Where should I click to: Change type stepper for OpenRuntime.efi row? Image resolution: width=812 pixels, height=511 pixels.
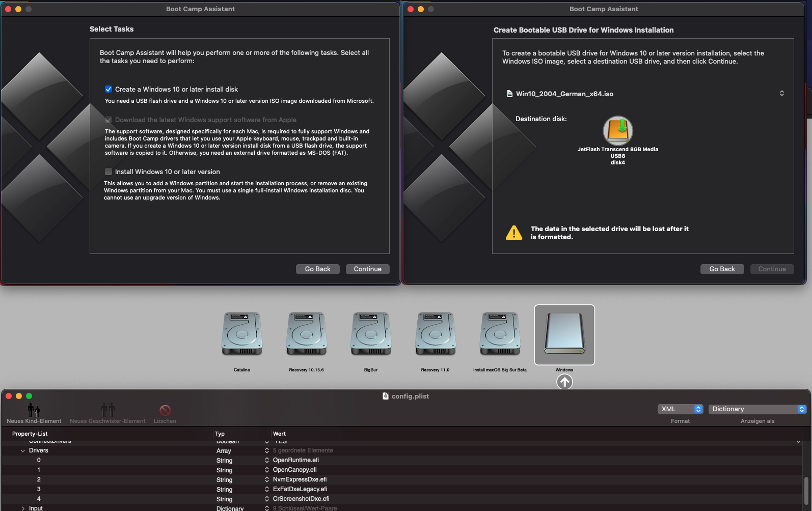(266, 460)
